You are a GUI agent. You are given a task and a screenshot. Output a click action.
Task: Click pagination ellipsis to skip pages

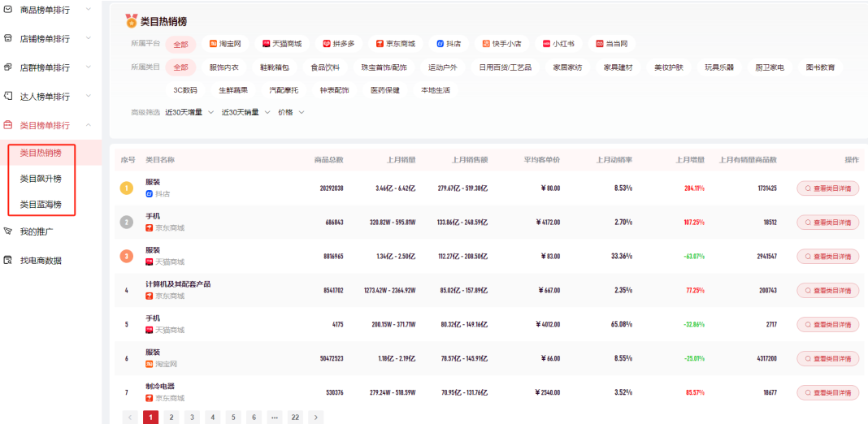274,418
